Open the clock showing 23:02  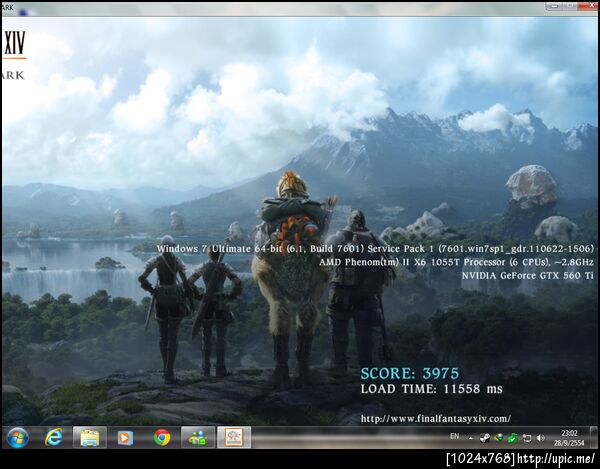point(569,438)
